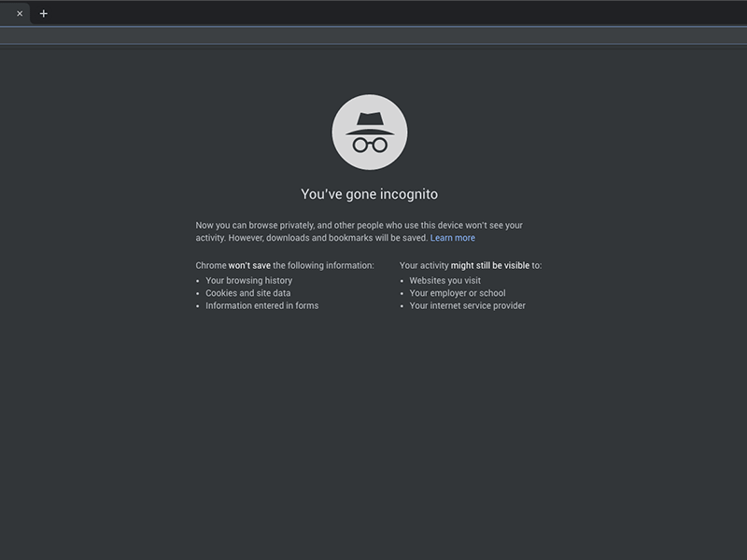This screenshot has width=747, height=560.
Task: Select "Your internet service provider" list item
Action: point(468,305)
